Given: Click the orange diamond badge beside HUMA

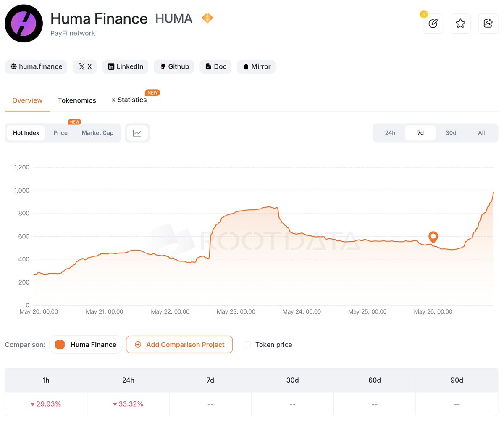Looking at the screenshot, I should coord(207,18).
